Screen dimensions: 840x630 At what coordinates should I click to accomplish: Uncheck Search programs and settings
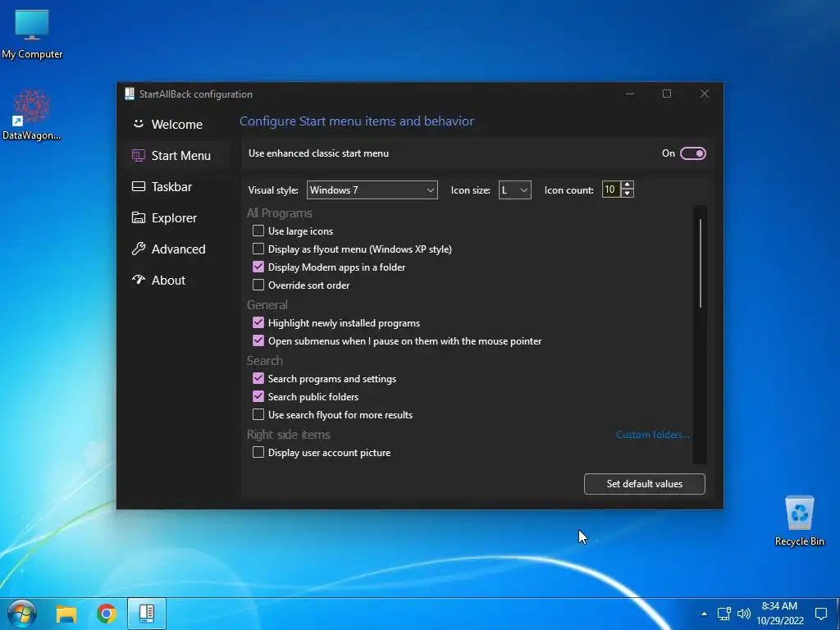258,379
